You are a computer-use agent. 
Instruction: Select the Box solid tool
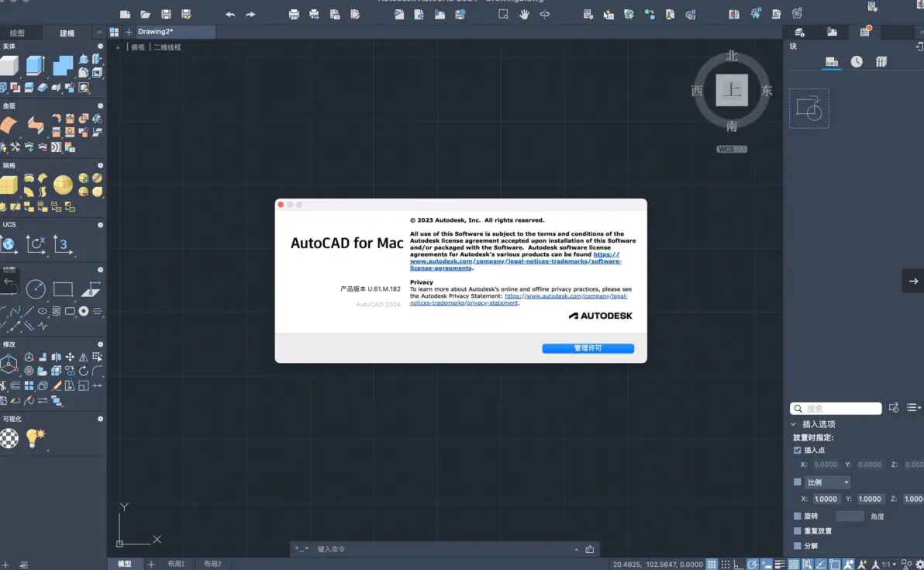click(9, 65)
